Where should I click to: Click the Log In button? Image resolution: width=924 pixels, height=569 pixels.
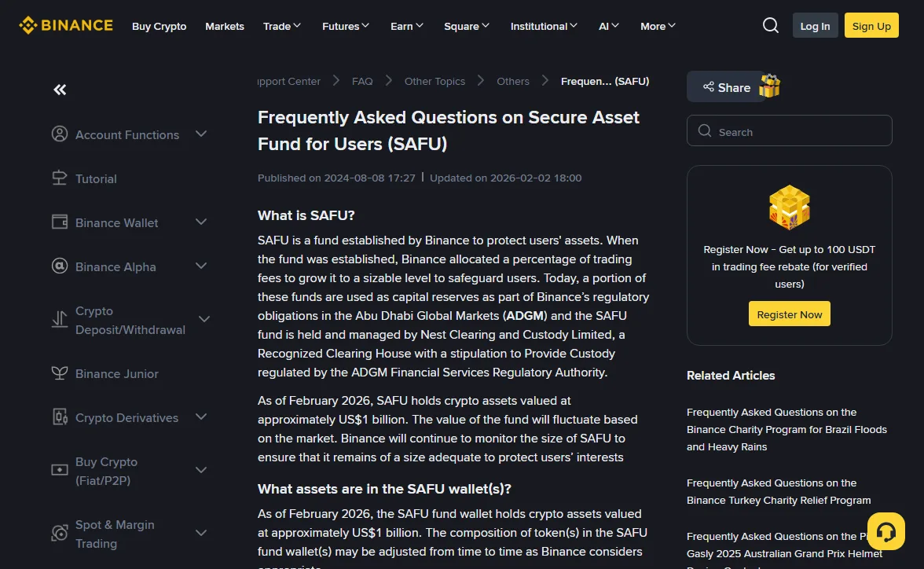815,25
